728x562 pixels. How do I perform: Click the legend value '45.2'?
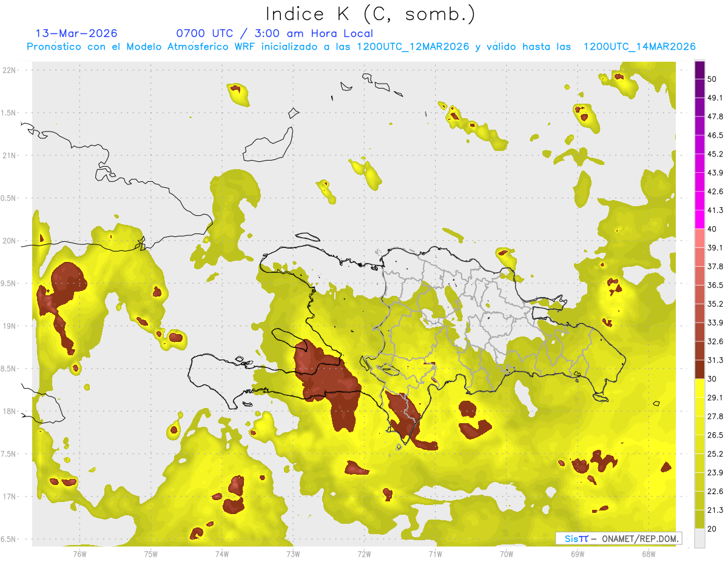pyautogui.click(x=715, y=154)
